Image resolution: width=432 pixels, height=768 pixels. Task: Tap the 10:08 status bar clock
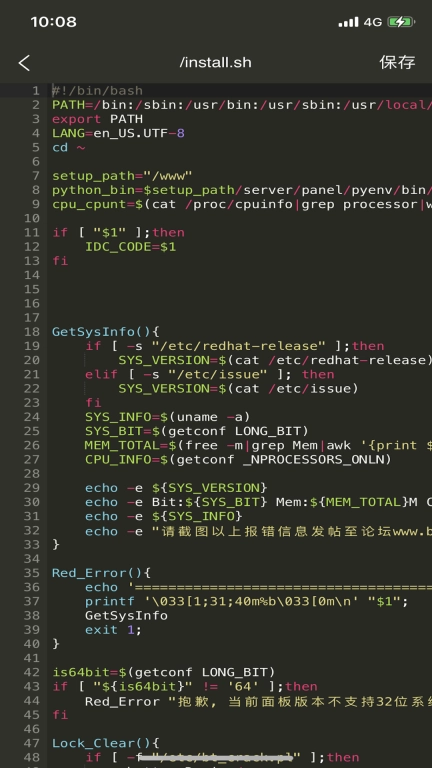pyautogui.click(x=53, y=22)
